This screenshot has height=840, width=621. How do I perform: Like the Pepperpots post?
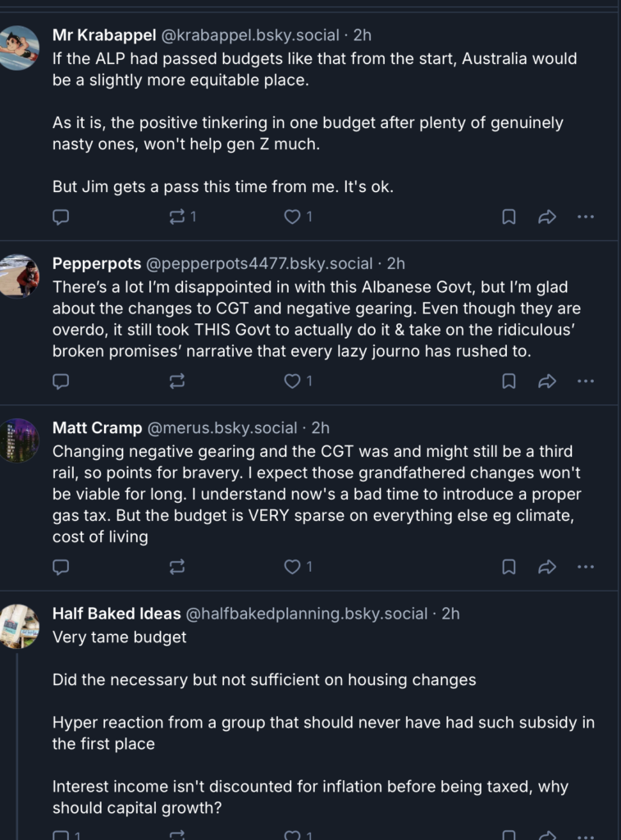[x=292, y=381]
